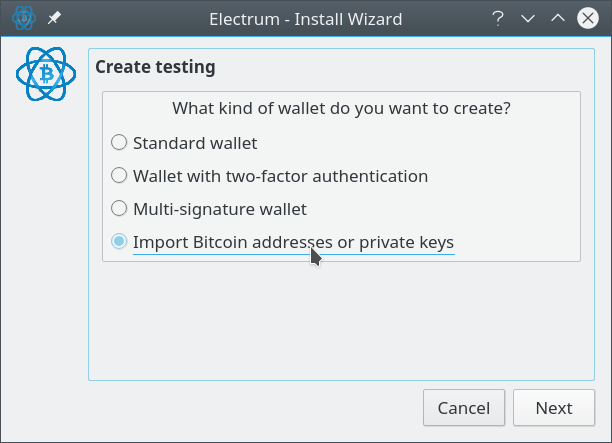Minimize the wizard with the down-chevron icon

coord(528,18)
